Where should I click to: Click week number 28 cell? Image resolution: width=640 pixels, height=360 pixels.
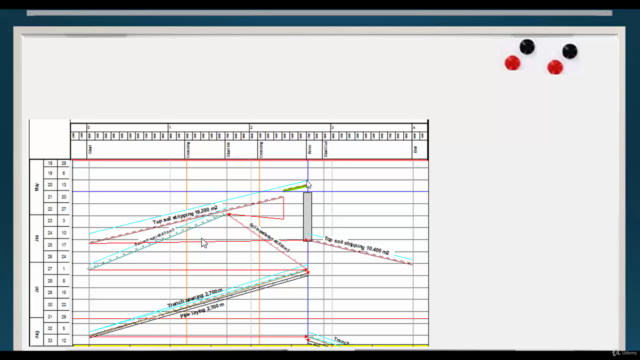pos(50,281)
